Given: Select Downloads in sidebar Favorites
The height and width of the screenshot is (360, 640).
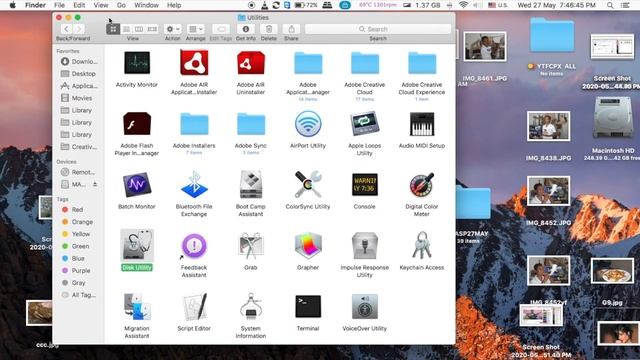Looking at the screenshot, I should (79, 62).
